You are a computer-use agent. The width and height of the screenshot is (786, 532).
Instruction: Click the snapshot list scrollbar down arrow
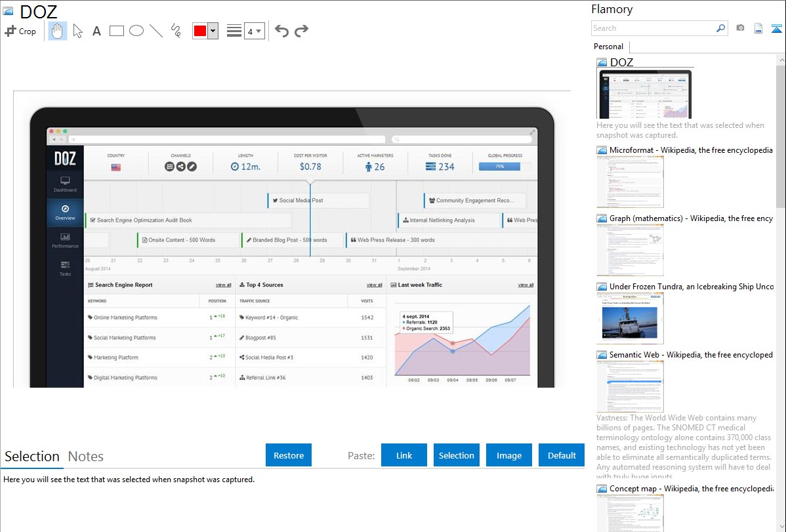click(x=781, y=527)
